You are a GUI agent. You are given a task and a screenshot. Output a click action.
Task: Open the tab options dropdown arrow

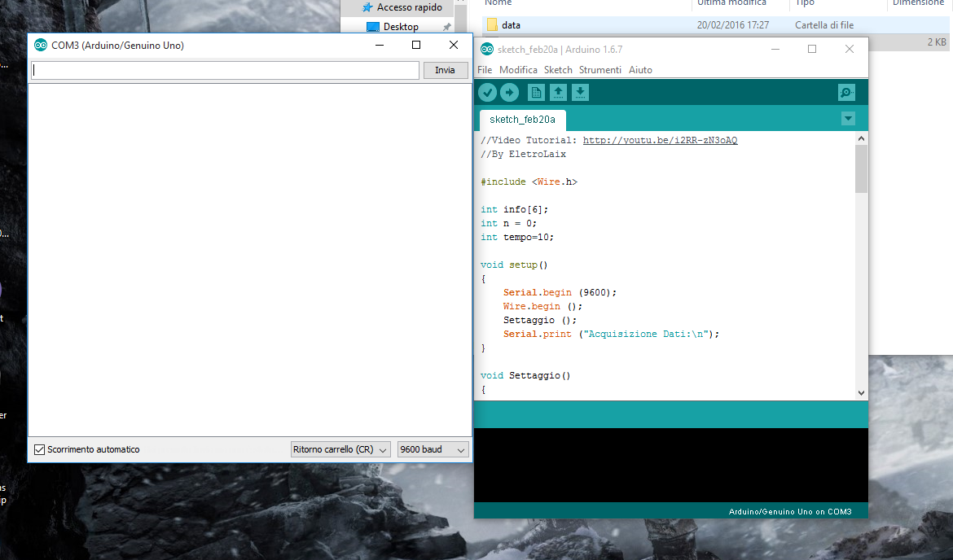pos(848,118)
